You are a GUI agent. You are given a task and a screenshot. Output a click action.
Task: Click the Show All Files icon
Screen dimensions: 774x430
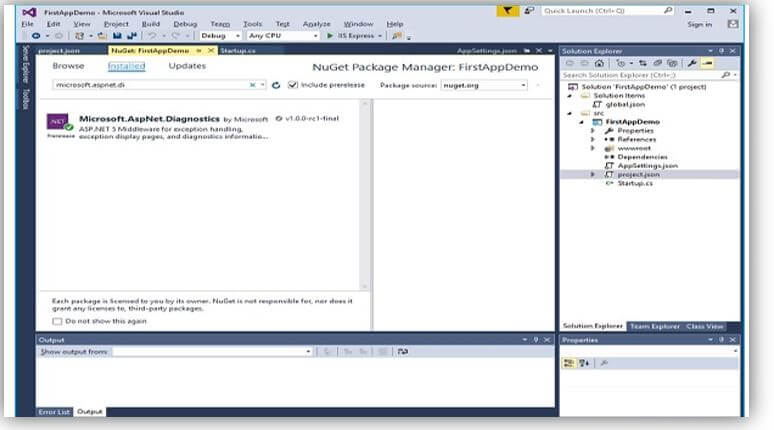tap(672, 63)
